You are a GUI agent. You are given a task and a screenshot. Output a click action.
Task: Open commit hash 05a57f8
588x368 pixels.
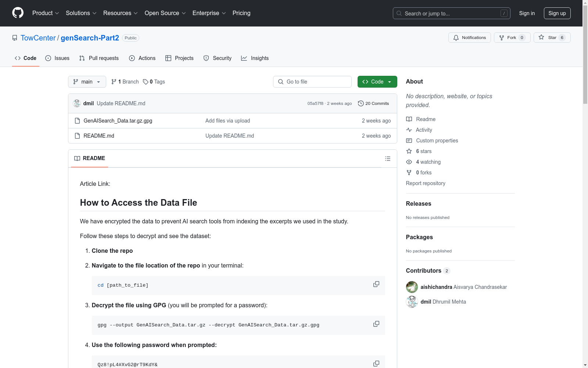click(x=315, y=103)
